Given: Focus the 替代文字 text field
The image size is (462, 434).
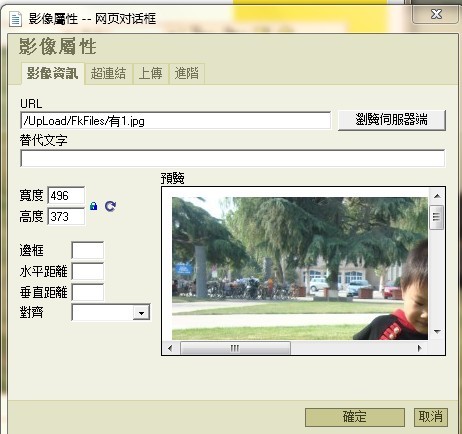Looking at the screenshot, I should [233, 158].
